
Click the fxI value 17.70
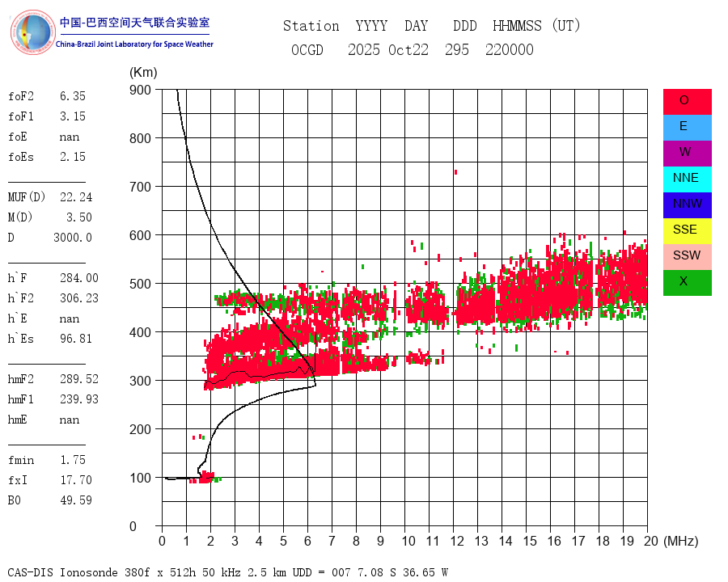point(76,480)
